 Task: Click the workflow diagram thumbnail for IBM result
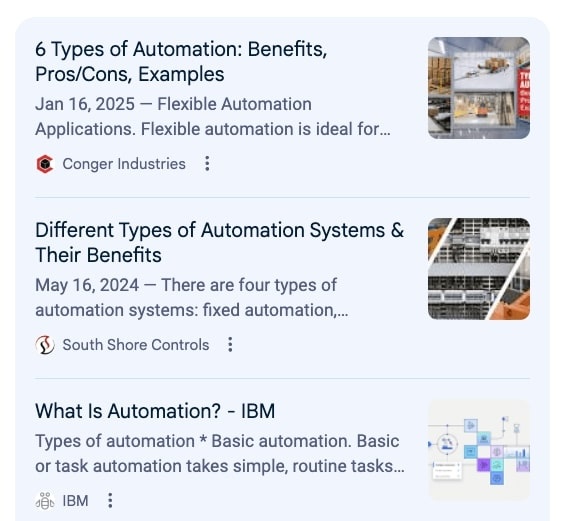coord(479,449)
